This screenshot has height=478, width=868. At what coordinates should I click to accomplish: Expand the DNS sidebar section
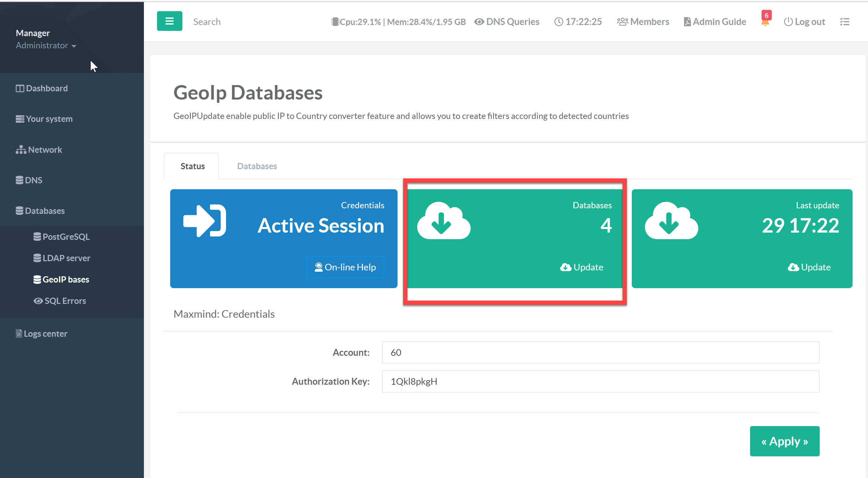29,180
